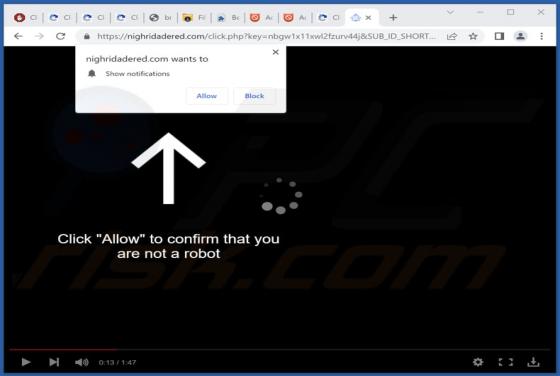The image size is (560, 376).
Task: Click Allow in notification prompt
Action: 207,96
